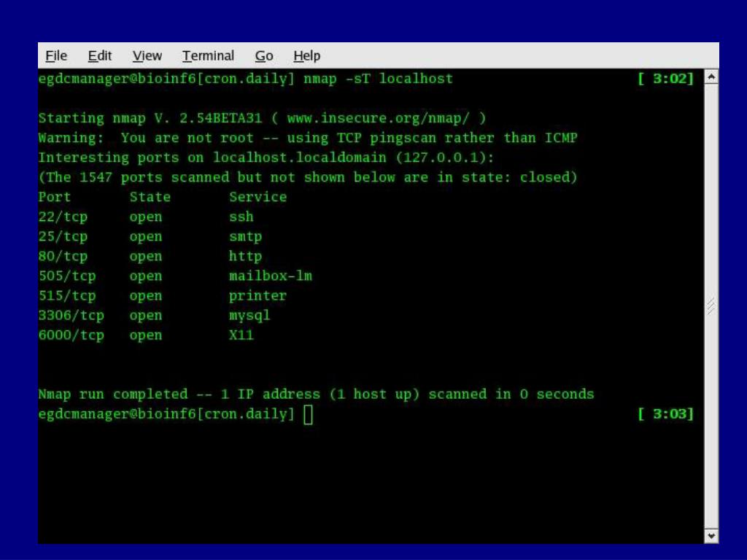The image size is (747, 560).
Task: Click the ssh service name
Action: [241, 217]
